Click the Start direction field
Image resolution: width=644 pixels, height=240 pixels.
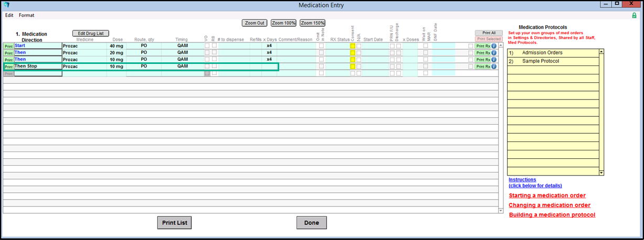(38, 46)
